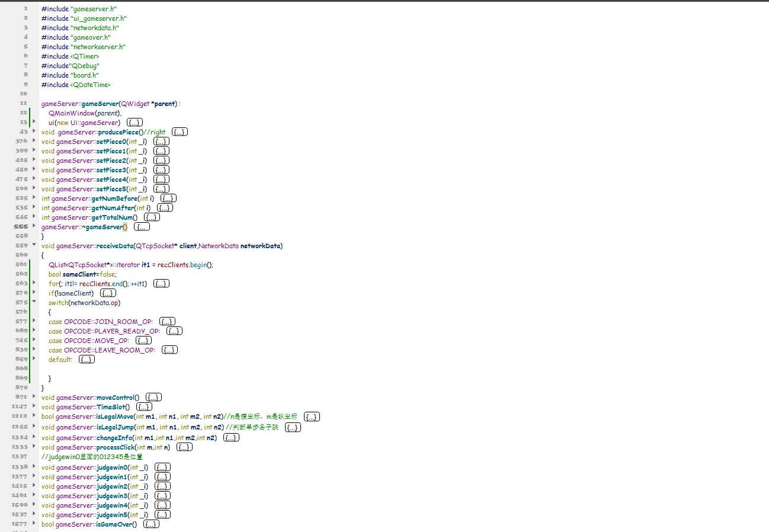The image size is (769, 532).
Task: Click line number 11 in the gutter
Action: (24, 104)
